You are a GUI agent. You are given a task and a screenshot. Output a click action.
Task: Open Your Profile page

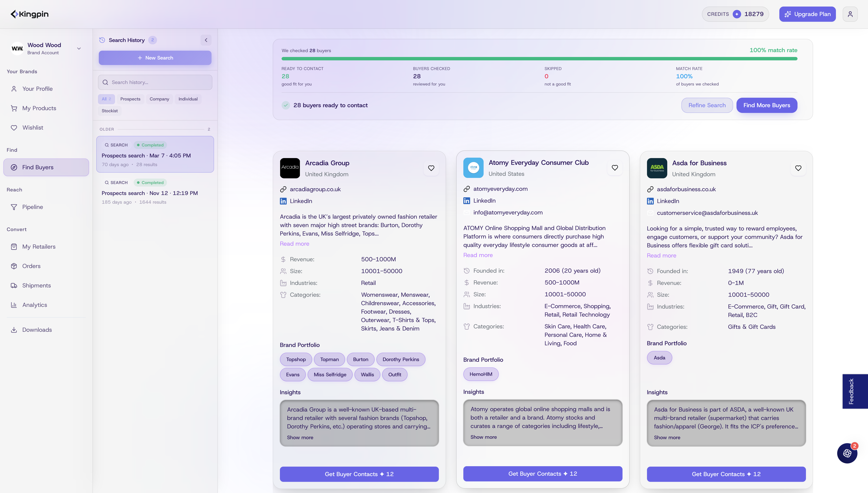click(x=46, y=89)
